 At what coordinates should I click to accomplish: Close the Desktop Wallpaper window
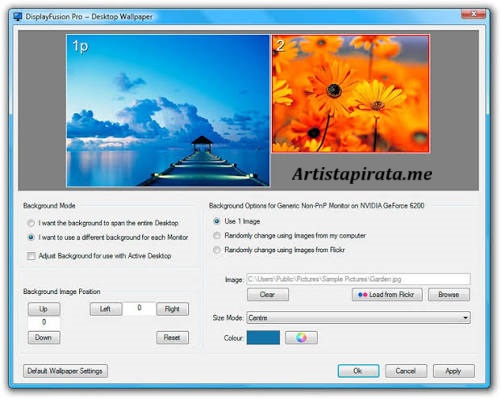pyautogui.click(x=473, y=14)
